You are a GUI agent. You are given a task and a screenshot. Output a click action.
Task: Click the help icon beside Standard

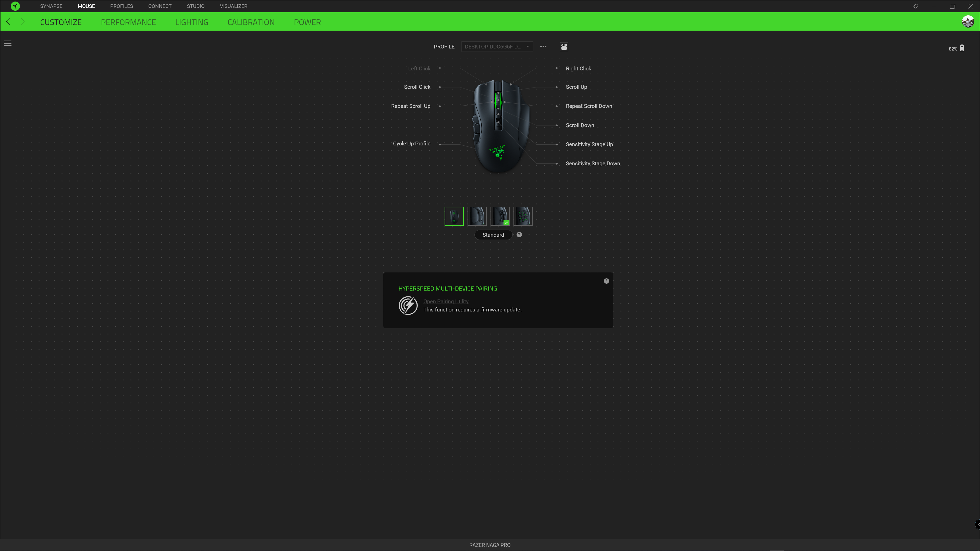tap(519, 235)
